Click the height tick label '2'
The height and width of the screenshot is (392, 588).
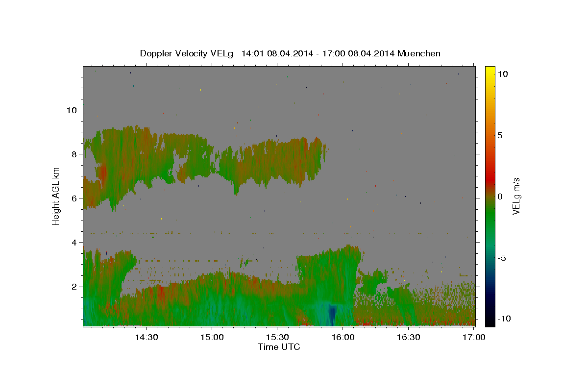[x=74, y=287]
